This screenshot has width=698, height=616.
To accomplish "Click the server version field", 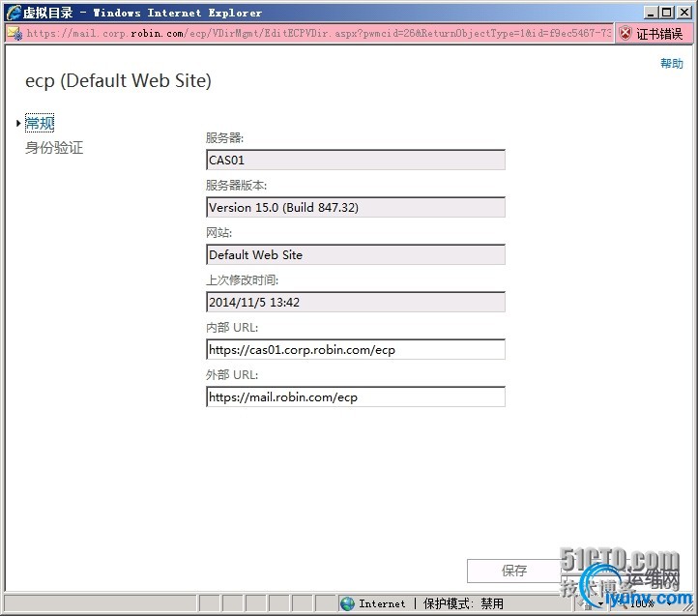I will click(x=356, y=208).
